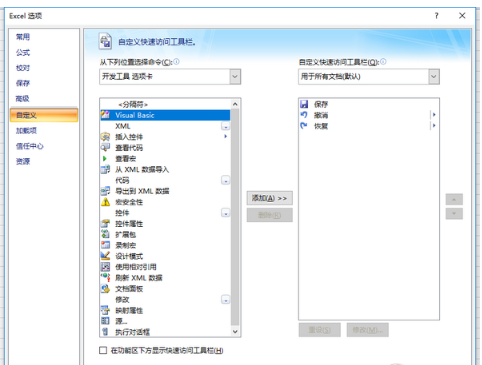
Task: Switch to the 保存 (Save) category
Action: coord(44,83)
